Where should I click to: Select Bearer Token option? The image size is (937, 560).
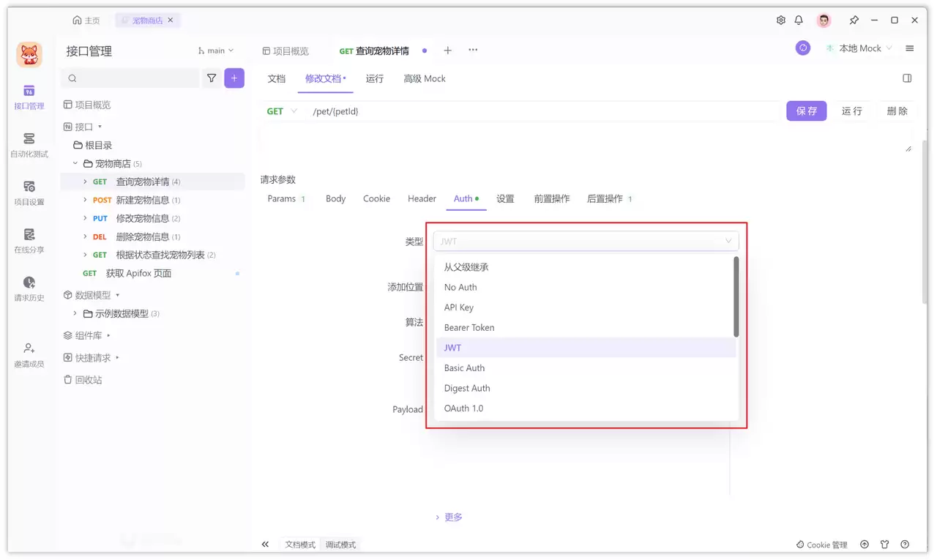[586, 327]
